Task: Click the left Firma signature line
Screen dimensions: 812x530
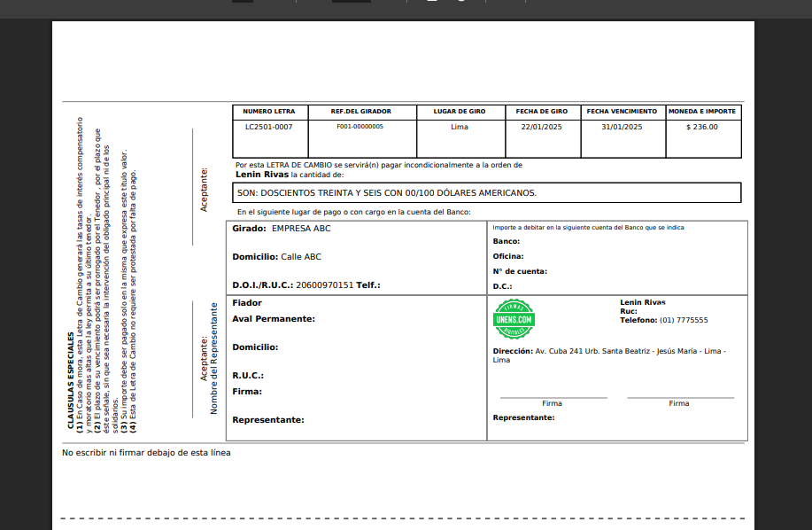Action: tap(553, 399)
